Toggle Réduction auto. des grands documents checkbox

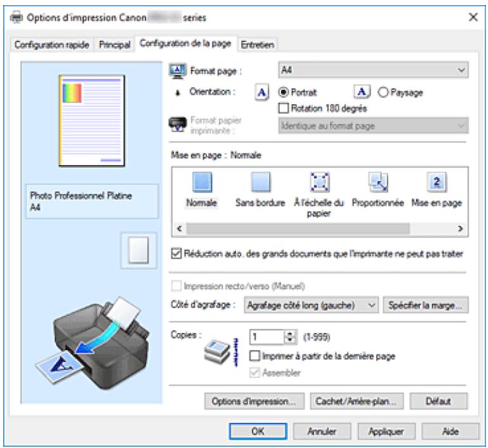coord(176,254)
